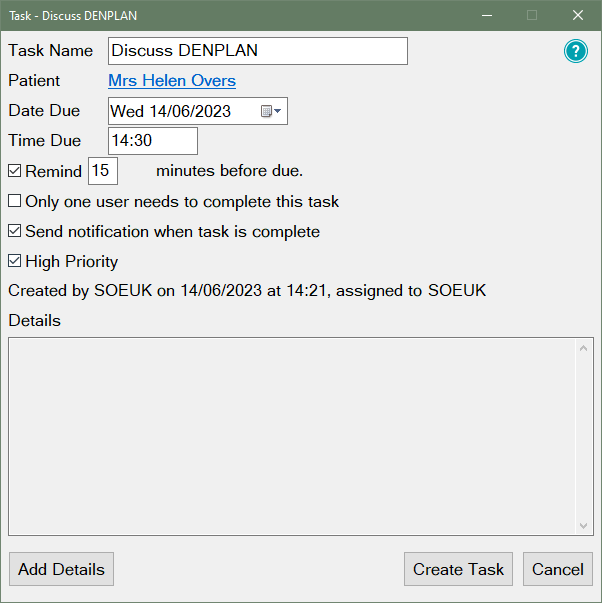Enable 'Only one user needs to complete' checkbox
This screenshot has width=602, height=603.
15,201
